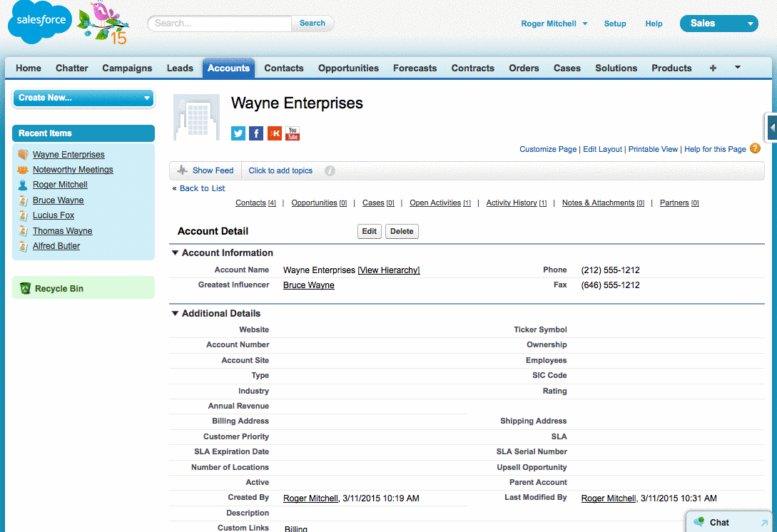The image size is (777, 532).
Task: Click the Show Feed link
Action: tap(213, 170)
